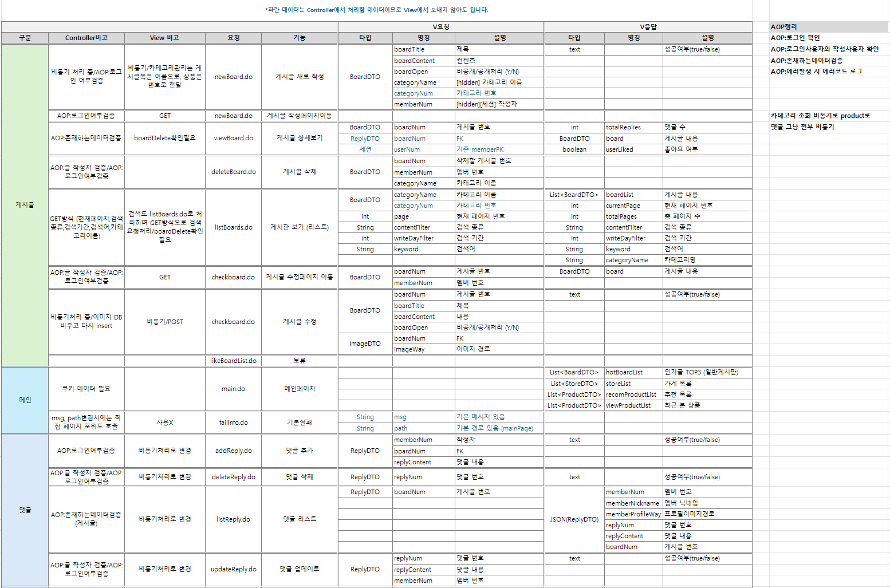Click the 'V요청' merged header cell

tap(441, 27)
